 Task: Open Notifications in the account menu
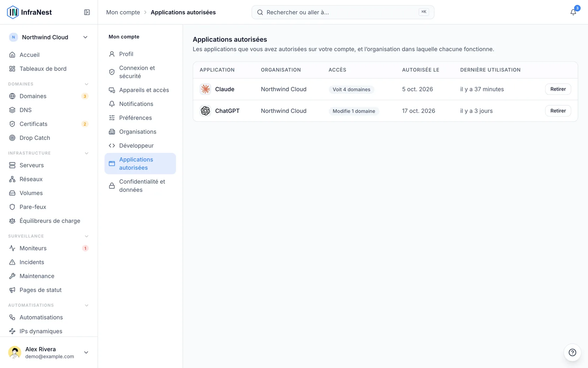[x=140, y=104]
